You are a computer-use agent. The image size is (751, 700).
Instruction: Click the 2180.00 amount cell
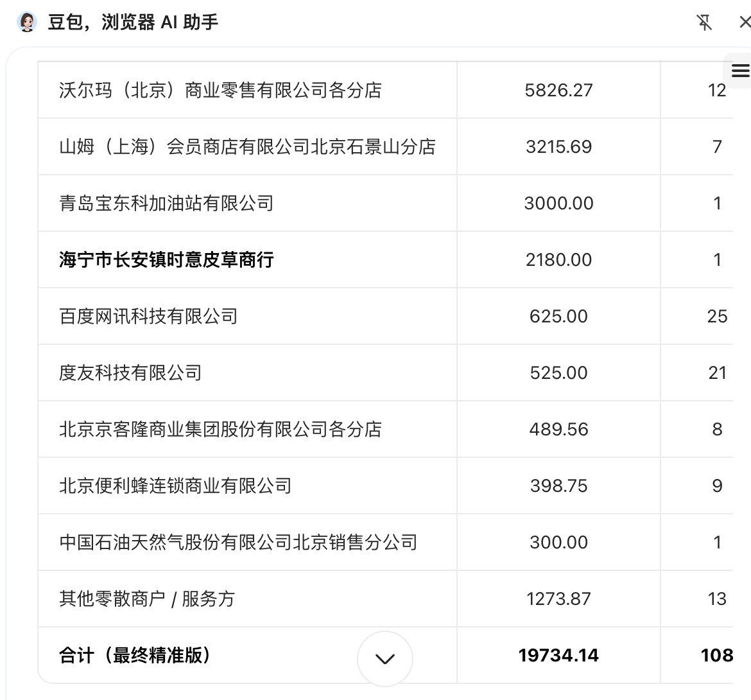[x=558, y=260]
